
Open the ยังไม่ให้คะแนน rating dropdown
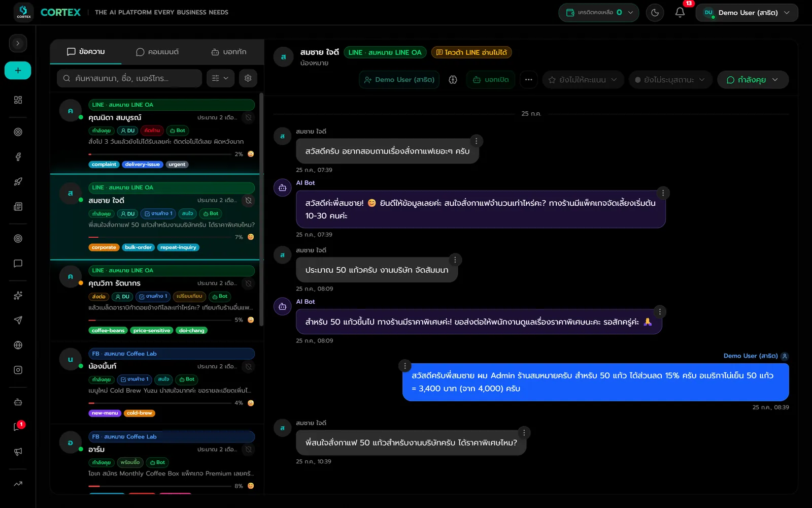583,80
